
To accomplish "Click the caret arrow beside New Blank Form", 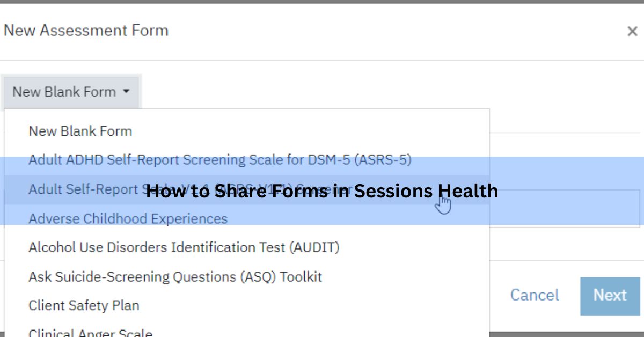I will (x=126, y=92).
